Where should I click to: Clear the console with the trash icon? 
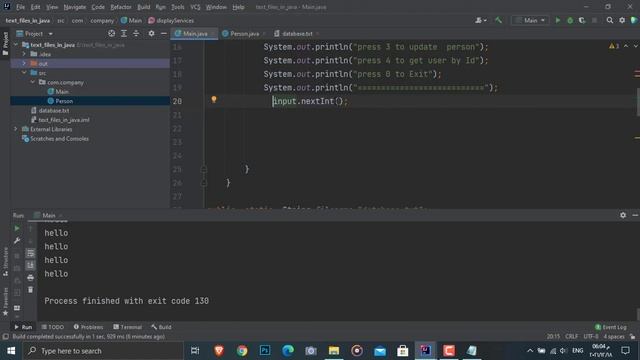31,290
